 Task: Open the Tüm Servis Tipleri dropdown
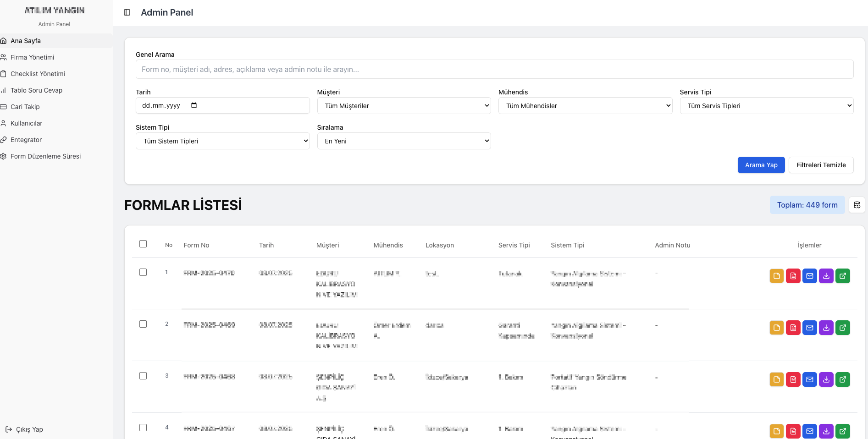(767, 106)
